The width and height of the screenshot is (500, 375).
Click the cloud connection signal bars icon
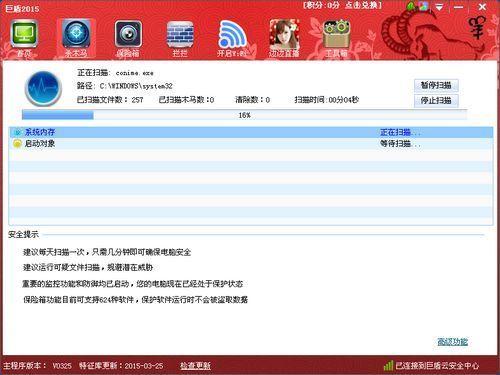point(388,365)
